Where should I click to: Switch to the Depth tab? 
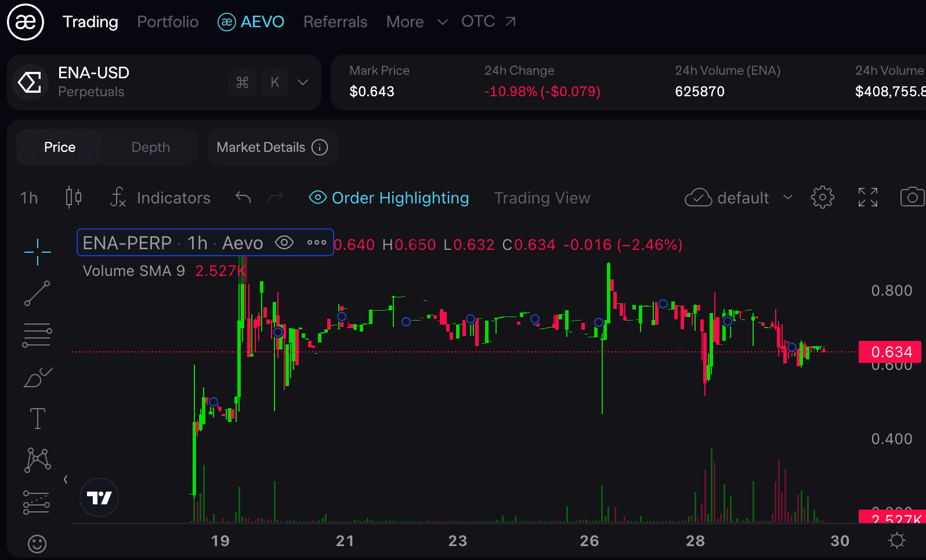click(150, 147)
